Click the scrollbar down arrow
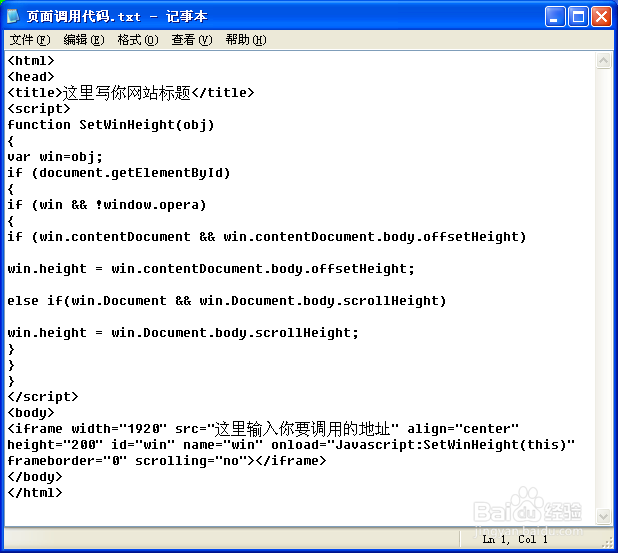Screen dimensions: 618x553 click(x=603, y=516)
